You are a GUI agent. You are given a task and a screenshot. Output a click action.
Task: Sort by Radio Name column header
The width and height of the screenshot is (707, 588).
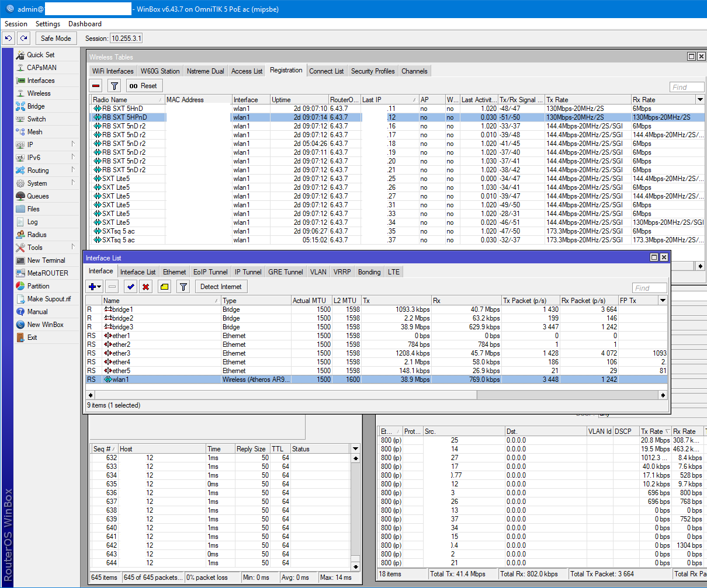click(x=128, y=100)
